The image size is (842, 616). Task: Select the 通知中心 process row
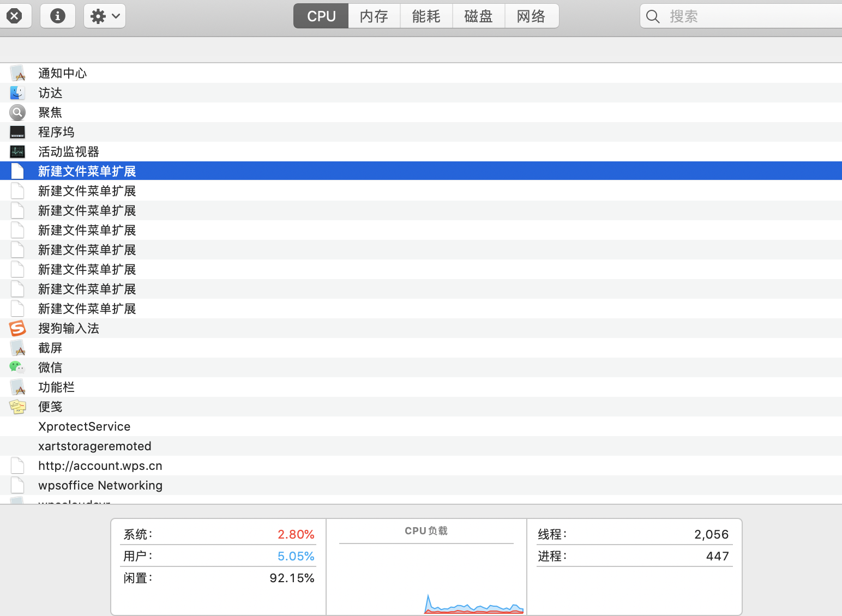(x=63, y=74)
